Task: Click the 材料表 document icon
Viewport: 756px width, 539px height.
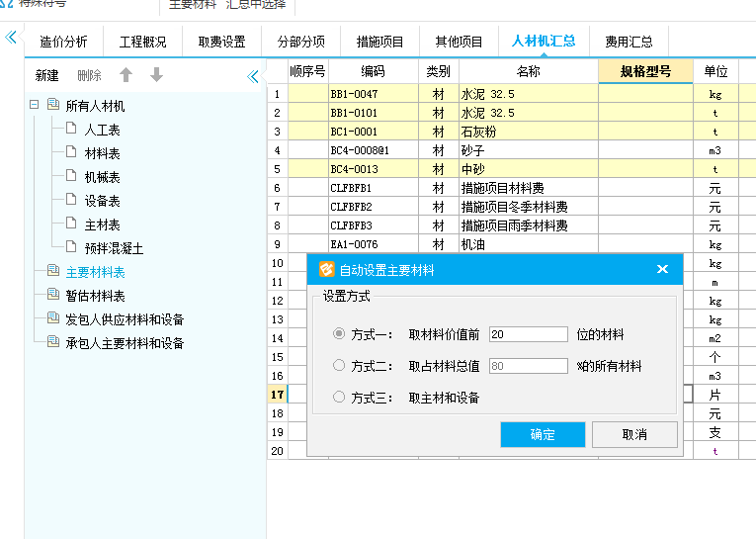Action: tap(71, 152)
